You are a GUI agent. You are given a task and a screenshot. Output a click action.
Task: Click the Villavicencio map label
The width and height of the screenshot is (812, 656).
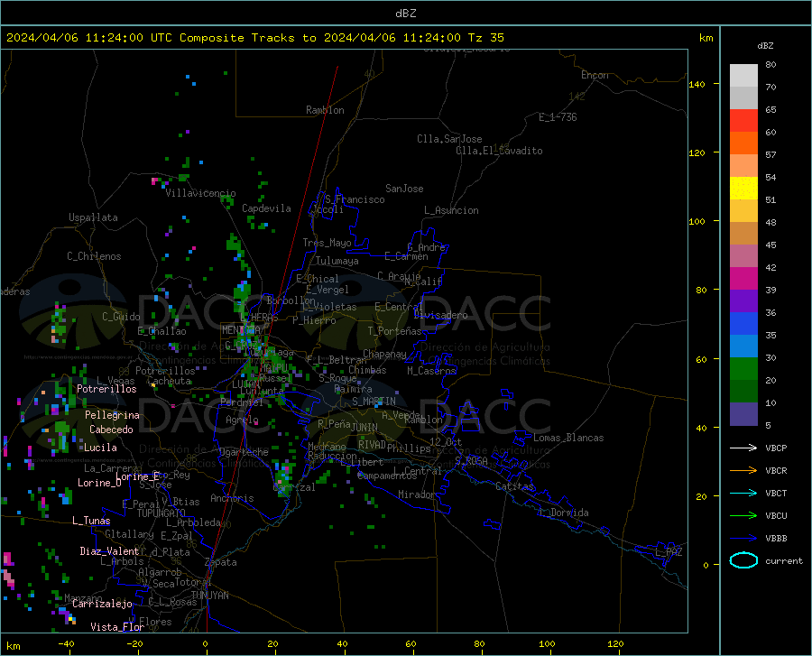(x=200, y=193)
